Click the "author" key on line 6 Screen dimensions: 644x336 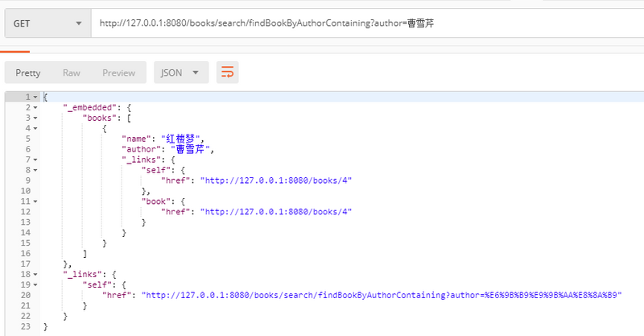(x=141, y=149)
